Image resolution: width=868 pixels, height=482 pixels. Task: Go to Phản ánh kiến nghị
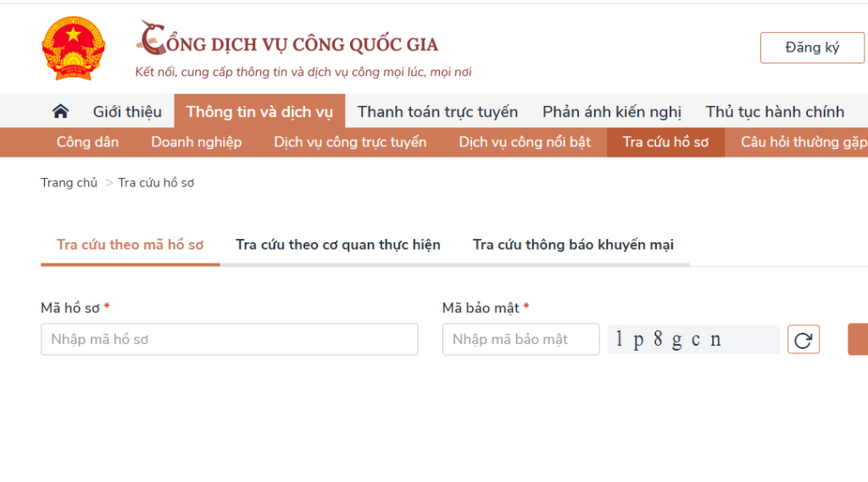pos(612,112)
